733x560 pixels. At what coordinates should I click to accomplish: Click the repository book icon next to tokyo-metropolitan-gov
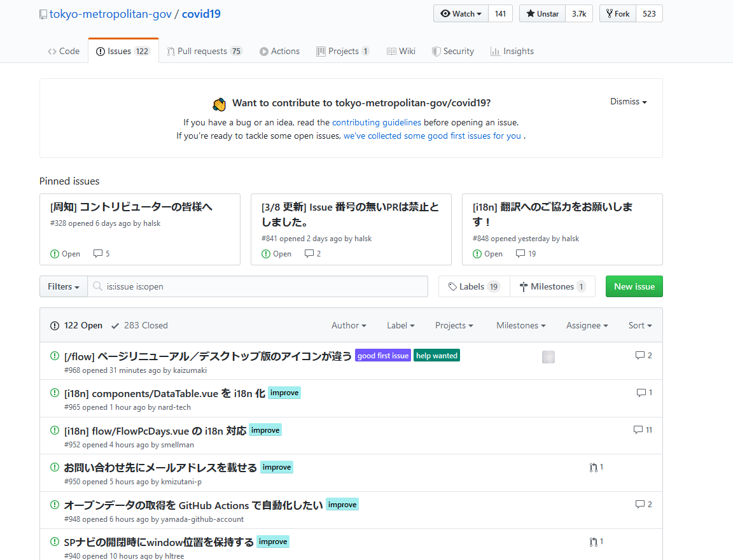point(43,15)
